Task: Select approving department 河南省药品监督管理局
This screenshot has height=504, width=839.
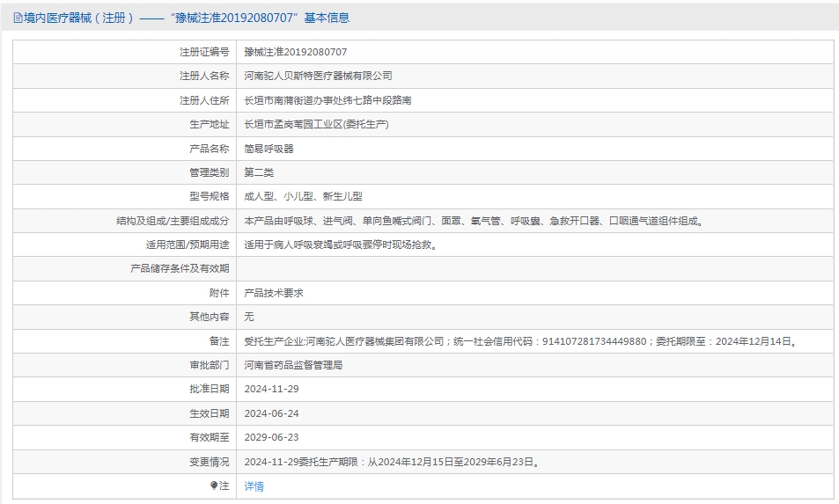Action: (x=293, y=365)
